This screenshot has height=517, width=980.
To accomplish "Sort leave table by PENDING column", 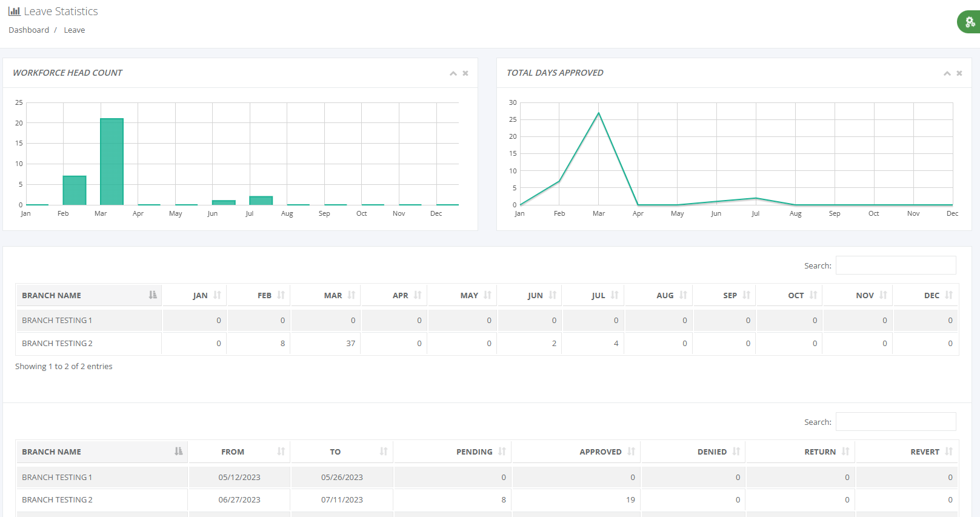I will (474, 452).
